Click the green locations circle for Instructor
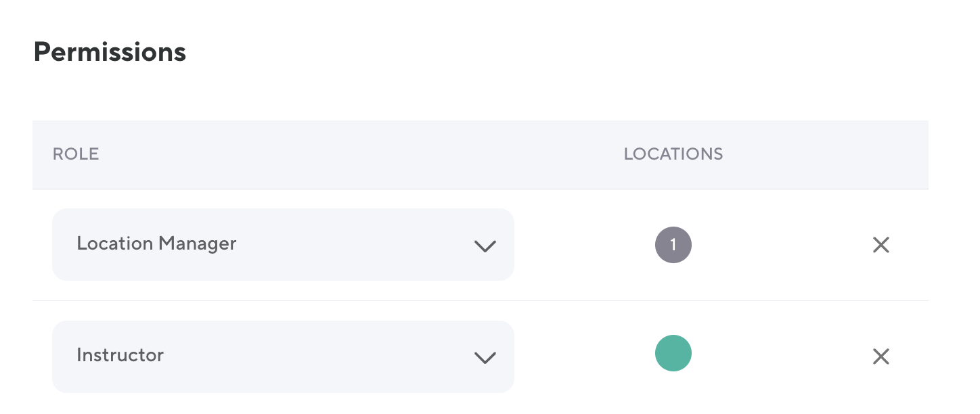Screen dimensions: 980x414 (673, 354)
